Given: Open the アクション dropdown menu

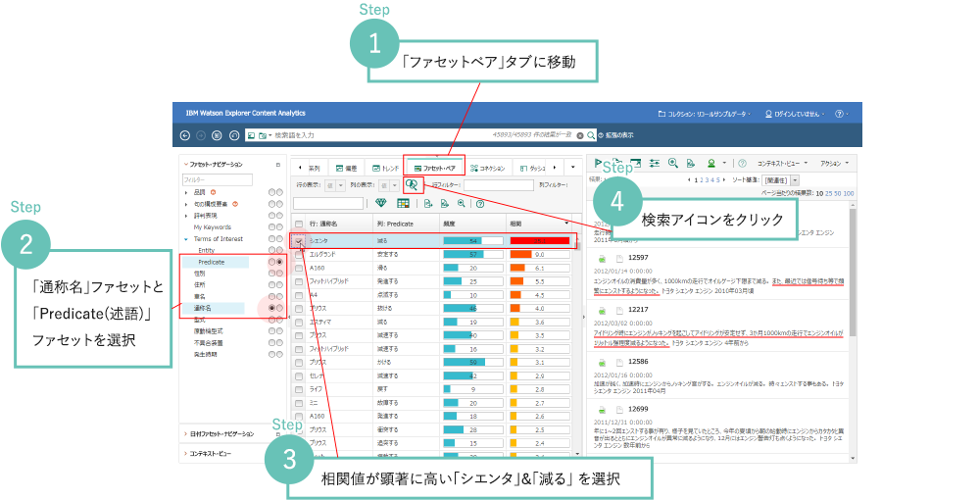Looking at the screenshot, I should [834, 163].
